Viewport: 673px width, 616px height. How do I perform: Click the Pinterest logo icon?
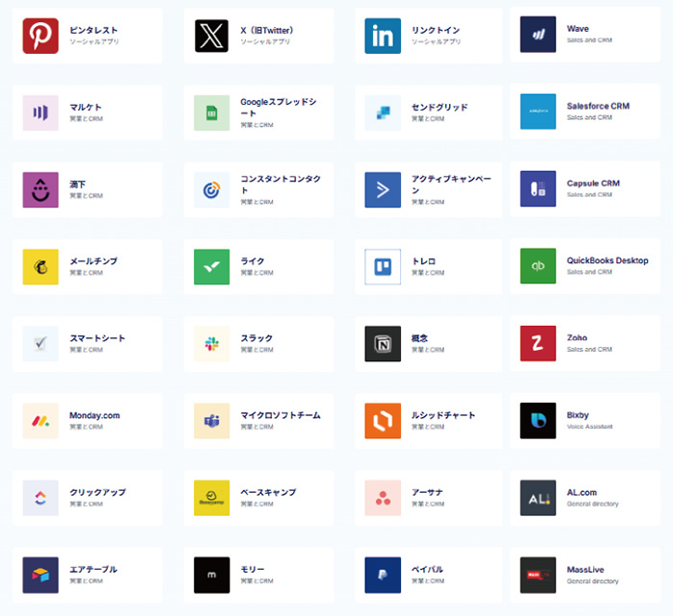click(40, 37)
